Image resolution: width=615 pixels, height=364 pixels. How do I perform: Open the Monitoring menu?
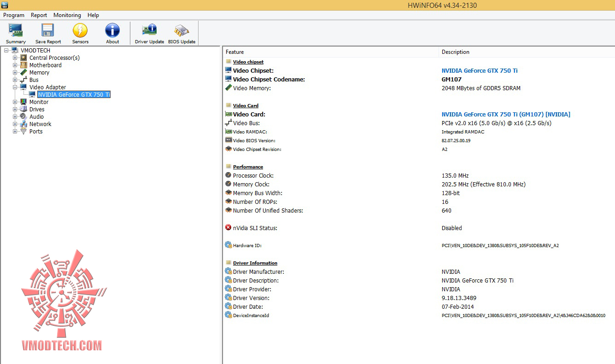click(67, 15)
